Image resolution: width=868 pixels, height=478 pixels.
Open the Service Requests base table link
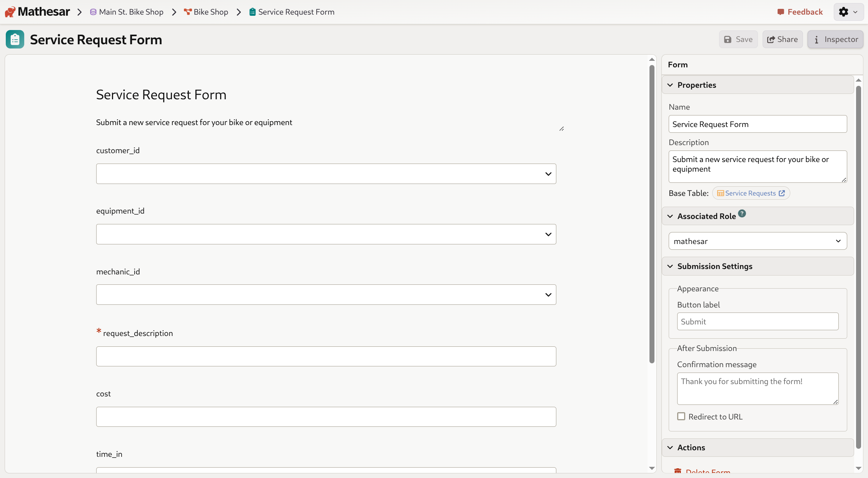pos(750,193)
